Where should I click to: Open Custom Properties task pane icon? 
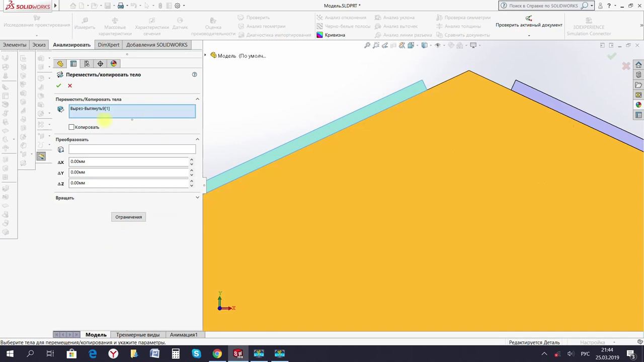click(x=638, y=115)
